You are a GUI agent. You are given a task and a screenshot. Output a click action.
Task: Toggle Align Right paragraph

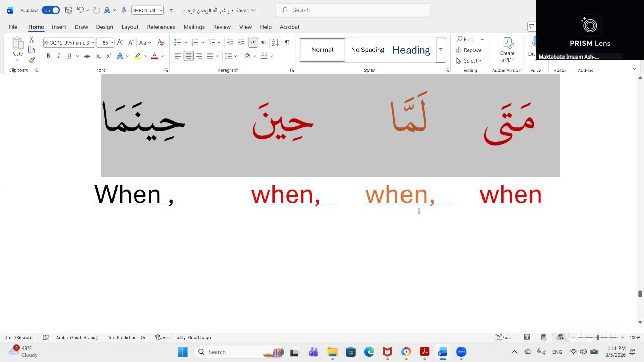coord(199,56)
